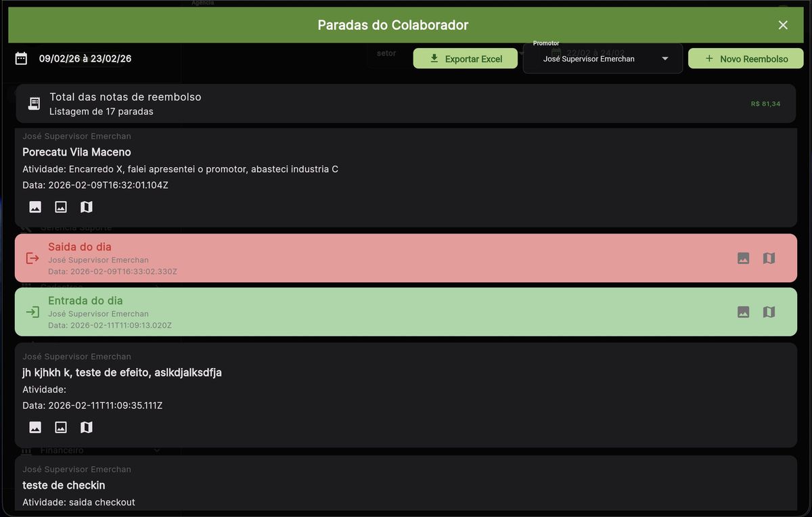Image resolution: width=812 pixels, height=517 pixels.
Task: Click the receipt icon in the totals row
Action: coord(34,104)
